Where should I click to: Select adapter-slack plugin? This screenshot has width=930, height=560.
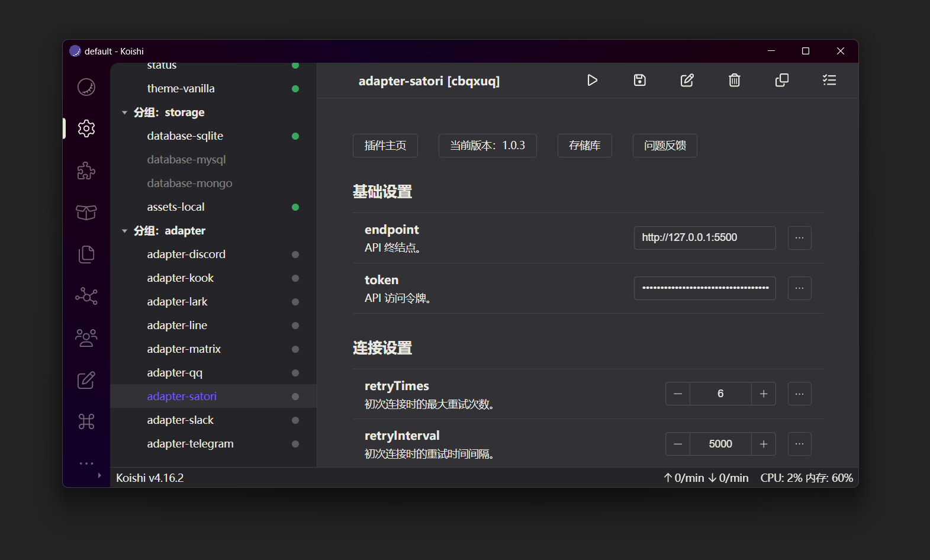pos(214,420)
